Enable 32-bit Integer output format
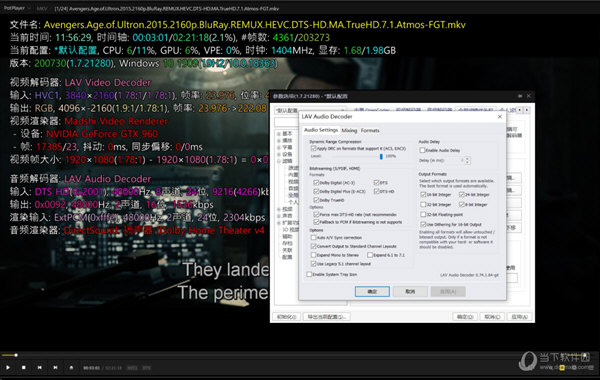Screen dimensions: 600x380 (423, 205)
